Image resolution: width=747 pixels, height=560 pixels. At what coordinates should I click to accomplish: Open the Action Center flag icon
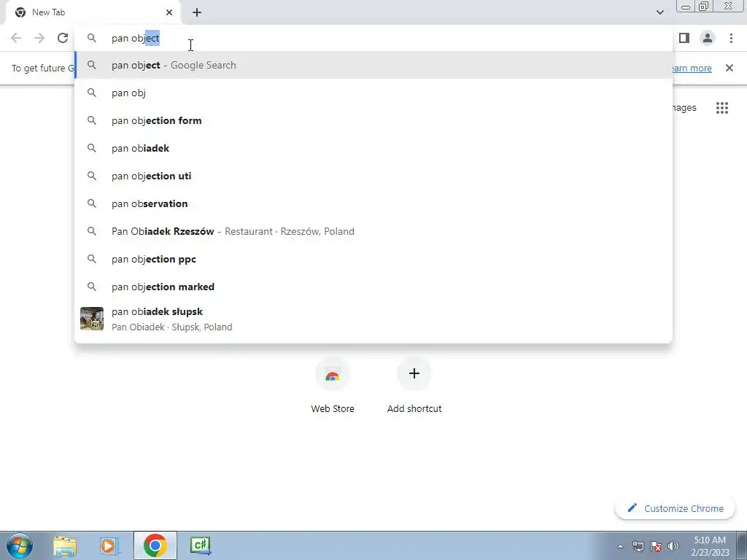656,546
